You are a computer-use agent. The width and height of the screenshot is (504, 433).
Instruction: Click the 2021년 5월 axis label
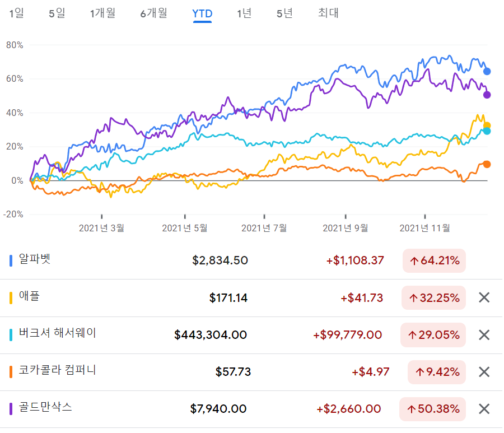[184, 228]
